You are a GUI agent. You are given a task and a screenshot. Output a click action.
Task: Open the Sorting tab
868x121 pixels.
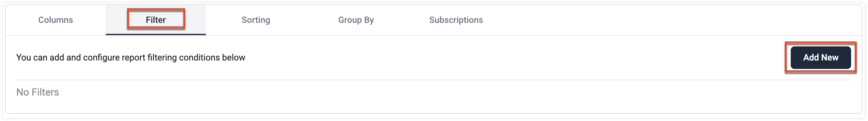(x=256, y=20)
